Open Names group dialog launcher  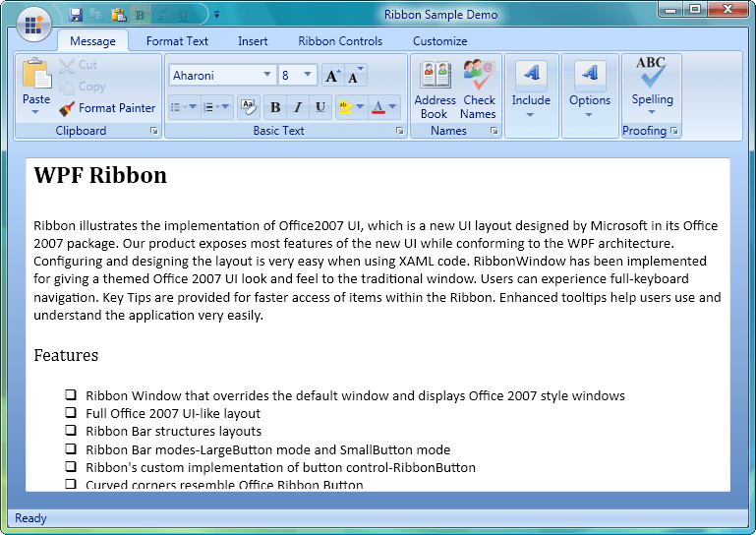point(494,131)
